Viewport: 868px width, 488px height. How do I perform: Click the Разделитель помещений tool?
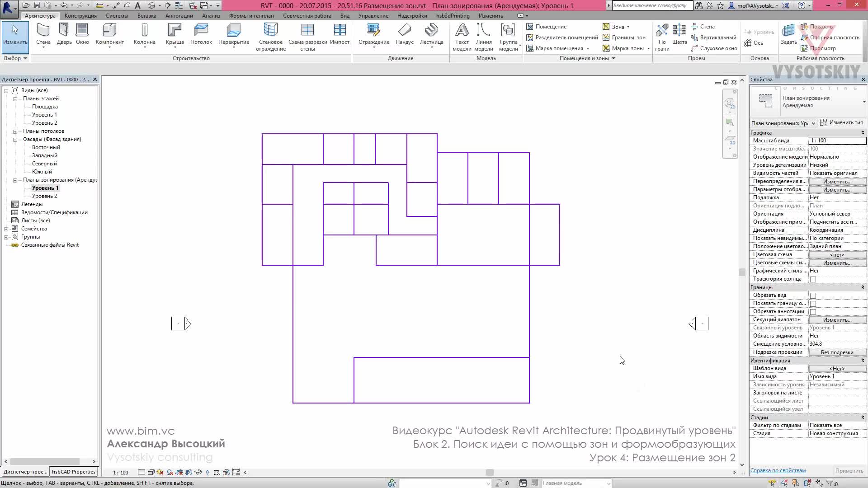(x=562, y=38)
